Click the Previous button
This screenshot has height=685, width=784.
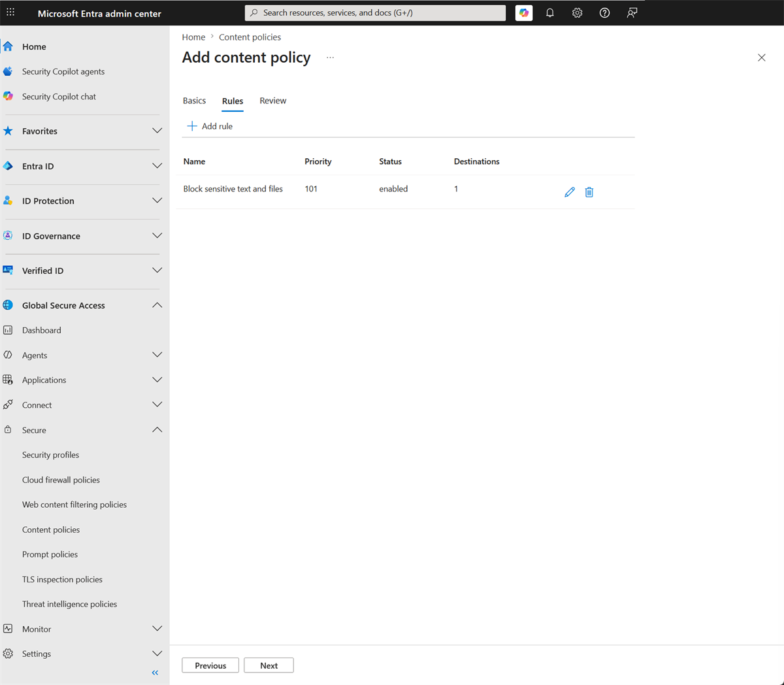(x=210, y=665)
